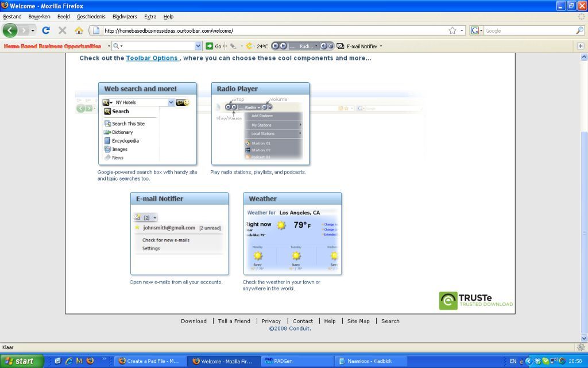
Task: Click the system tray clock showing 20:58
Action: [x=575, y=361]
